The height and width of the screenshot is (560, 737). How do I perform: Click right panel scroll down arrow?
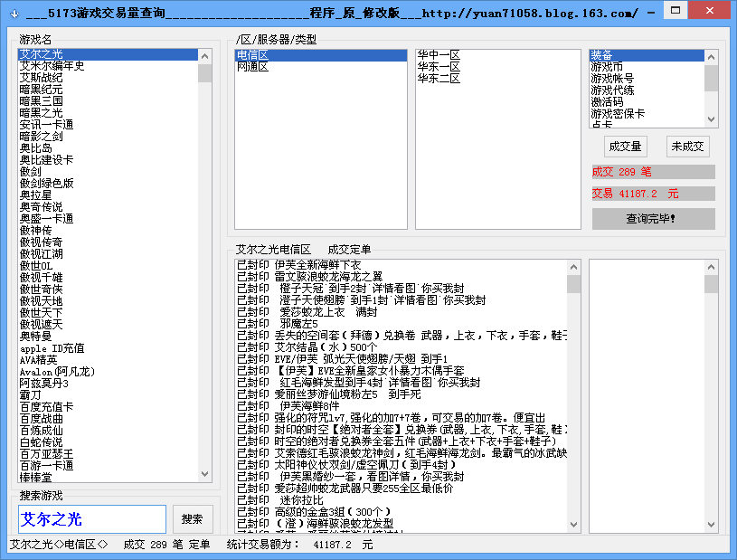(x=711, y=525)
